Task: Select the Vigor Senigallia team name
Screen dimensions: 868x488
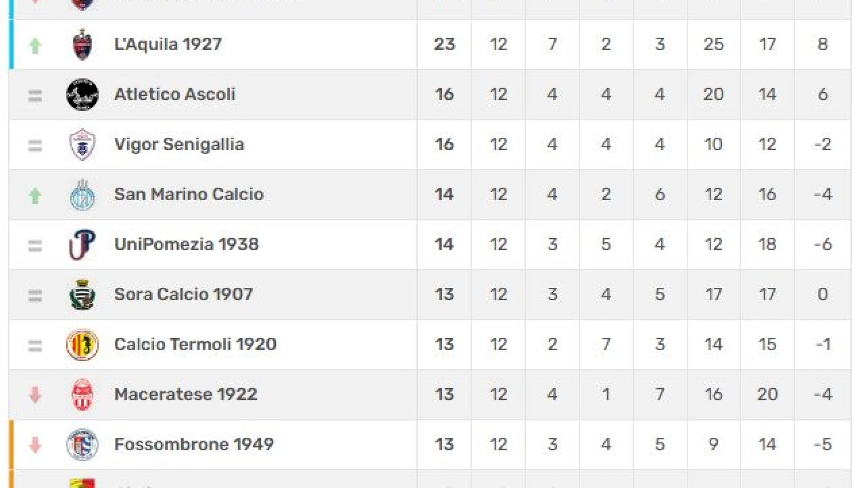Action: click(x=179, y=145)
